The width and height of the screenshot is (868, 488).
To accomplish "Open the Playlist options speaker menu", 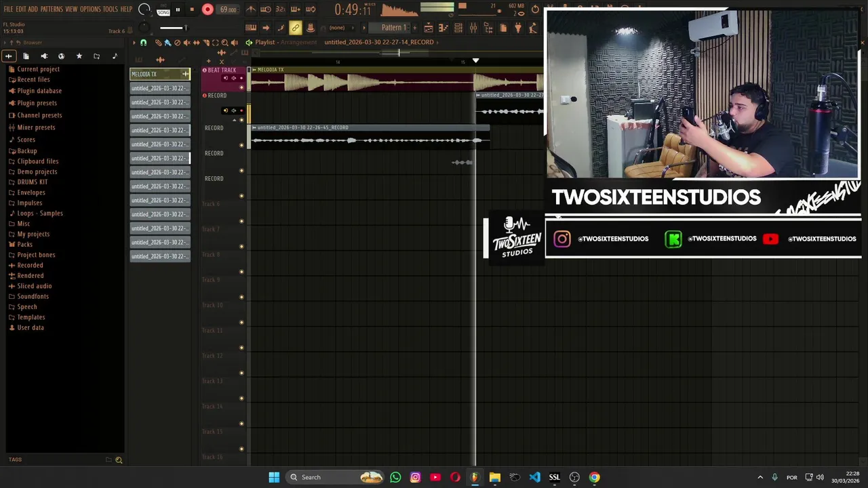I will 249,43.
